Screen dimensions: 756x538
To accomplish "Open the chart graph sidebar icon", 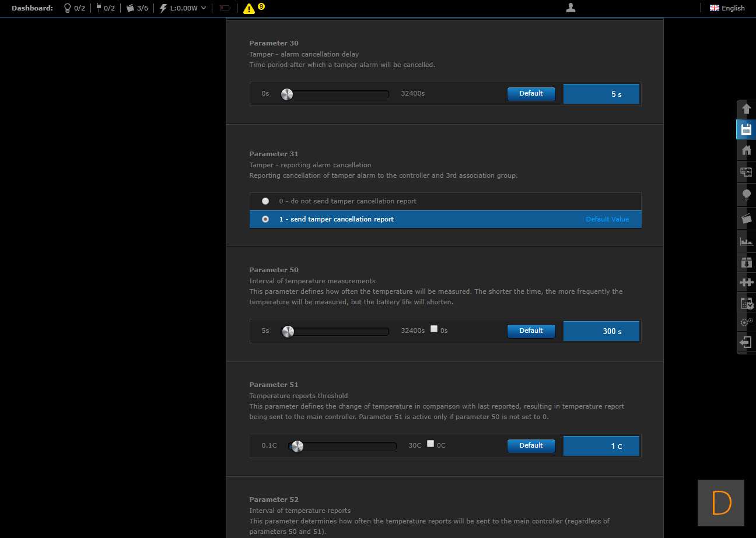I will [746, 241].
